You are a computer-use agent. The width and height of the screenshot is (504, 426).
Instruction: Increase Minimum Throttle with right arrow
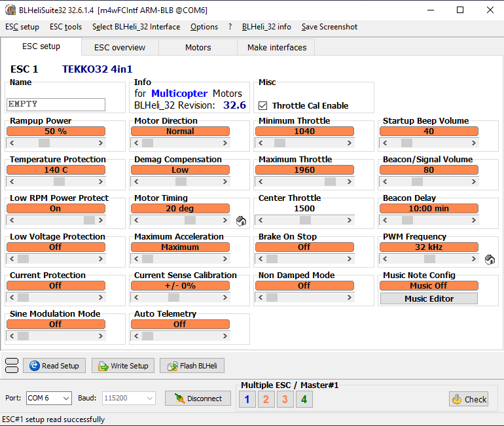point(350,143)
